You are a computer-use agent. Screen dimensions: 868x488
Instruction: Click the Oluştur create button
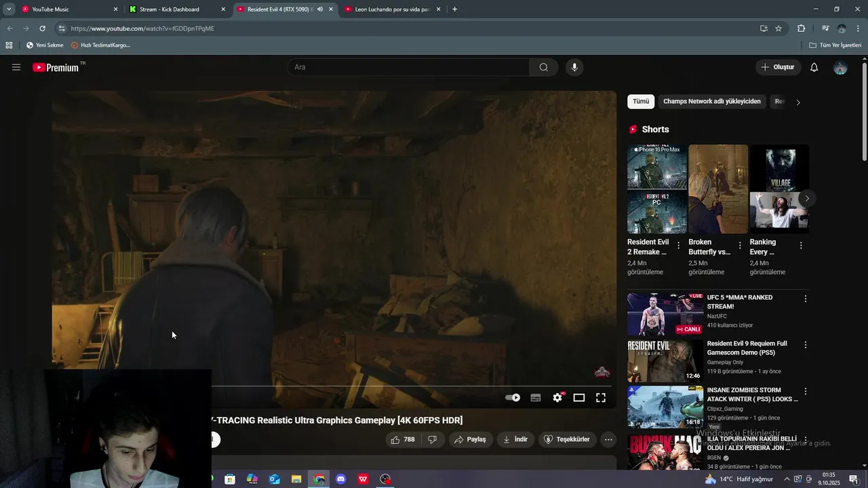(x=778, y=67)
